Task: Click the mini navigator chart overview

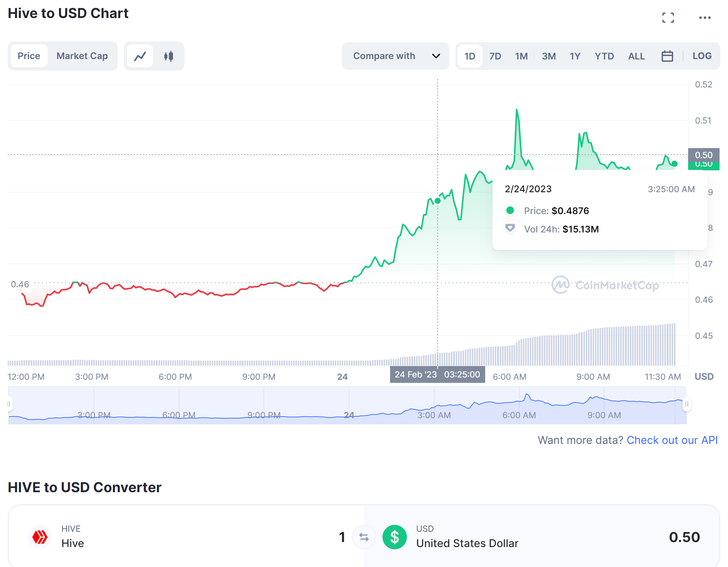Action: coord(348,405)
